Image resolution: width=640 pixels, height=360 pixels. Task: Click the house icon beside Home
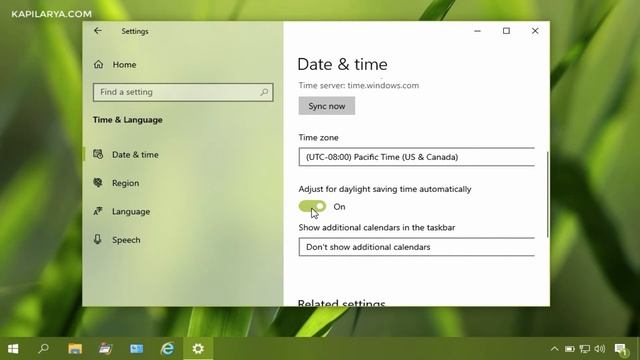click(x=98, y=64)
